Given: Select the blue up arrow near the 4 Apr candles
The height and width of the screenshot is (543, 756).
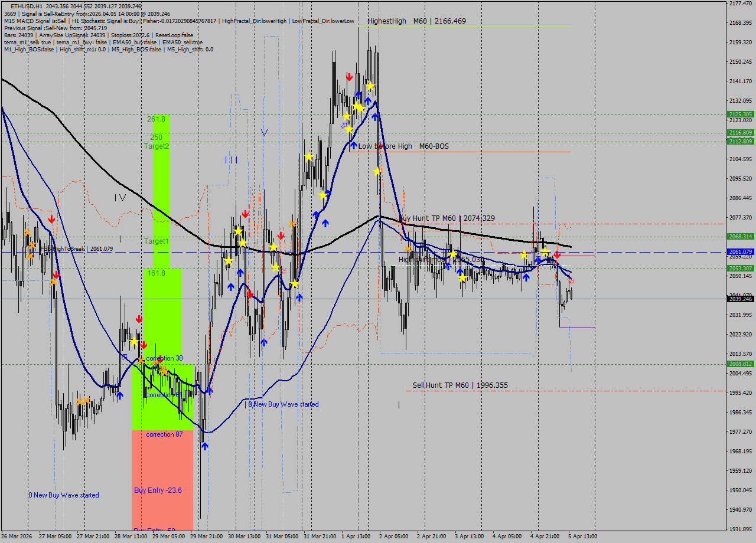Looking at the screenshot, I should tap(526, 276).
